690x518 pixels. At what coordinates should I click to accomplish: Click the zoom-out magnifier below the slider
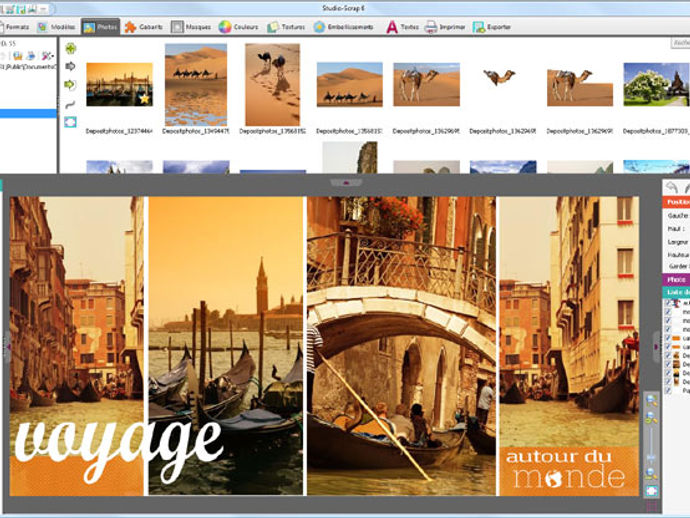[x=651, y=474]
